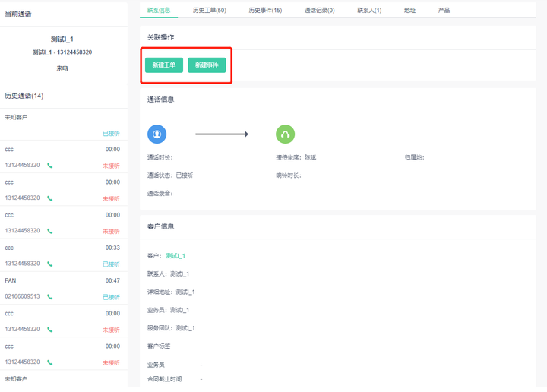Switch to the 地址 tab
547x392 pixels.
[409, 10]
